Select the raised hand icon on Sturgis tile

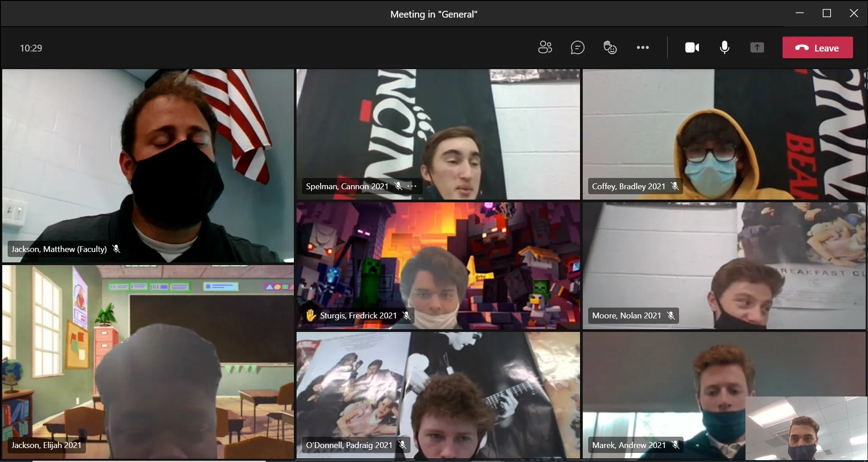311,315
